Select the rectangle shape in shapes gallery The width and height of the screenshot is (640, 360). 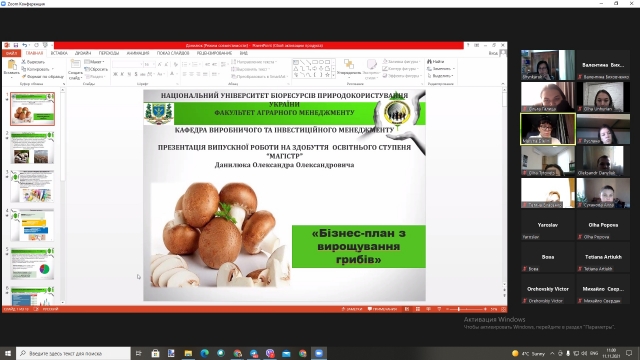click(314, 62)
